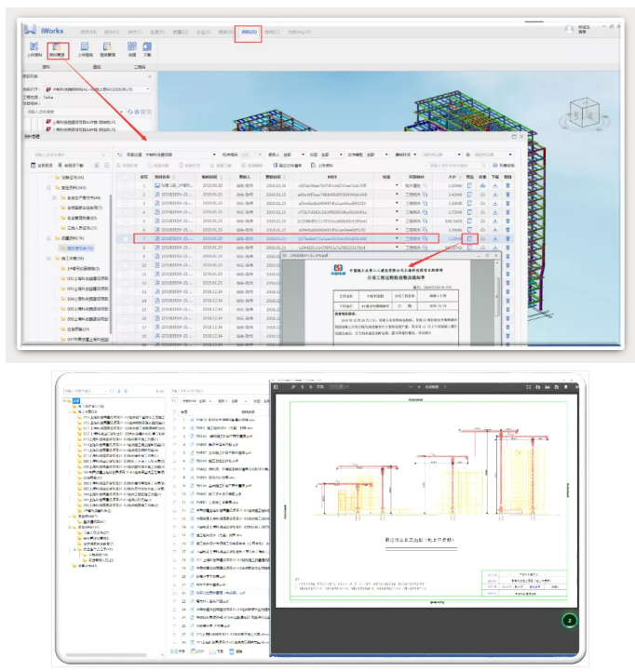This screenshot has width=635, height=672.
Task: Tick the checkbox for table row 5
Action: point(126,222)
